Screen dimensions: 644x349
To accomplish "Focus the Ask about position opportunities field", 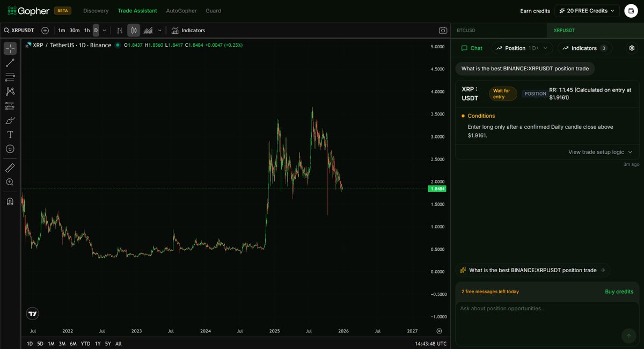I will (547, 324).
